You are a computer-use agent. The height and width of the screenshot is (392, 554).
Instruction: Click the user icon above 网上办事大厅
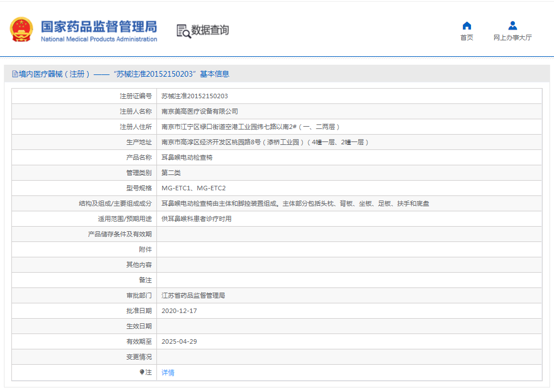(512, 26)
